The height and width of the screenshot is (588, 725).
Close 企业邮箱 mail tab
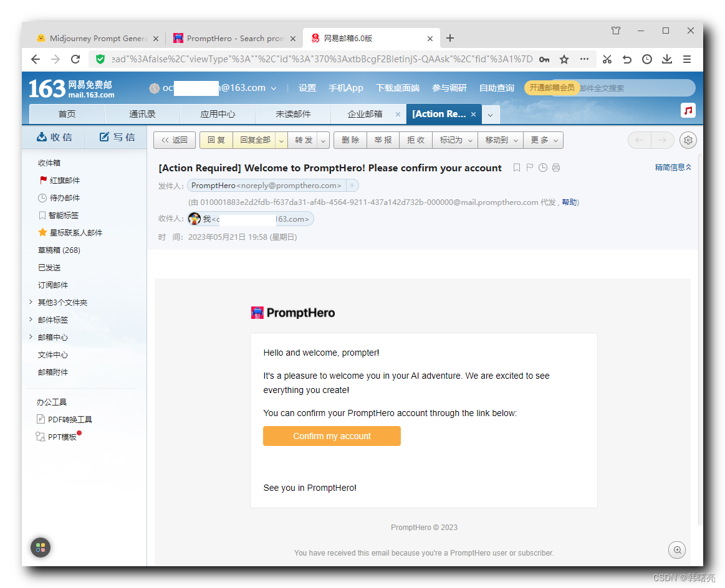(398, 115)
